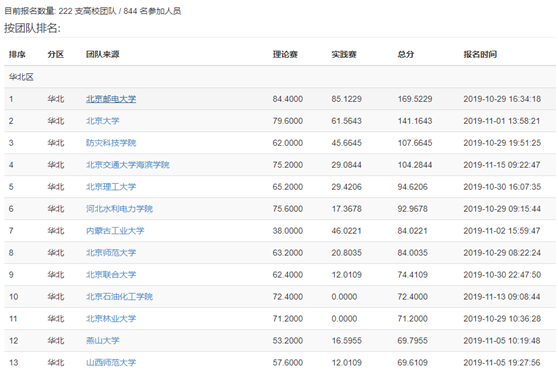Click total score 94.6206
The image size is (558, 371).
[x=412, y=187]
